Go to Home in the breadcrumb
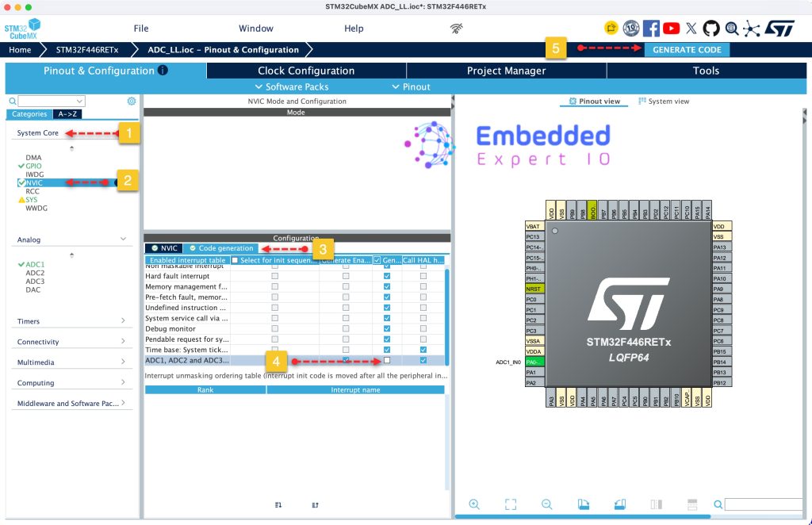 [x=20, y=50]
